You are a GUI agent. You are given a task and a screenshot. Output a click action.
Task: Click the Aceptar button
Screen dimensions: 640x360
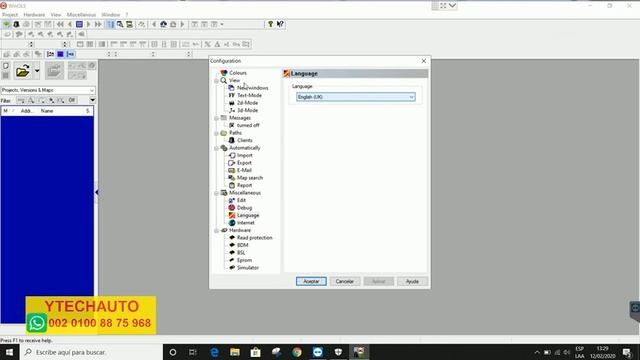coord(311,281)
